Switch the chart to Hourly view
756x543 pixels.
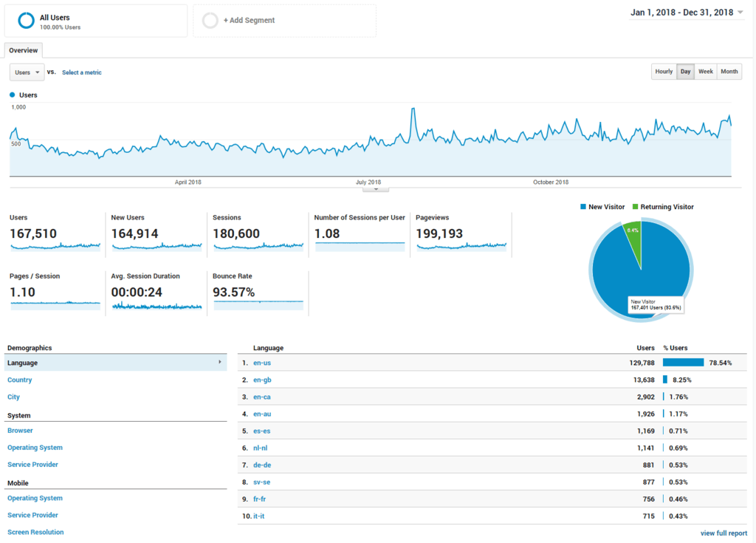[664, 72]
